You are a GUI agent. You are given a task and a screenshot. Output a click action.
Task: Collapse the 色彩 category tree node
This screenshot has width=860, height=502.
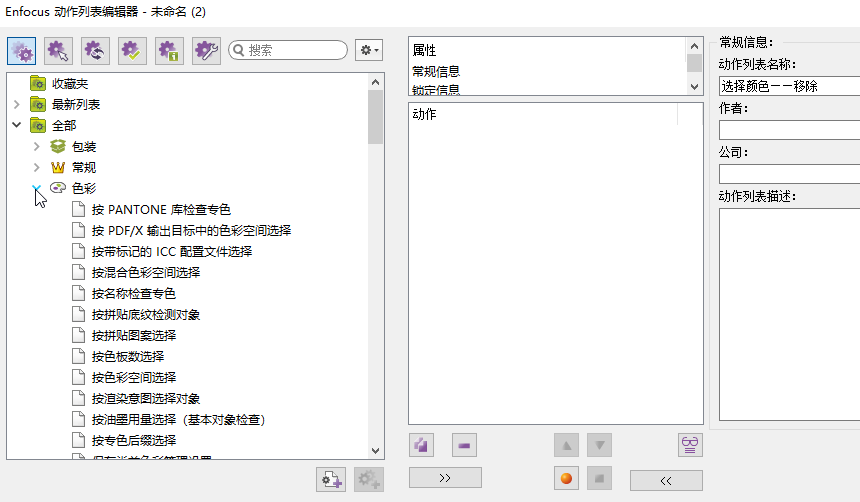[x=37, y=188]
